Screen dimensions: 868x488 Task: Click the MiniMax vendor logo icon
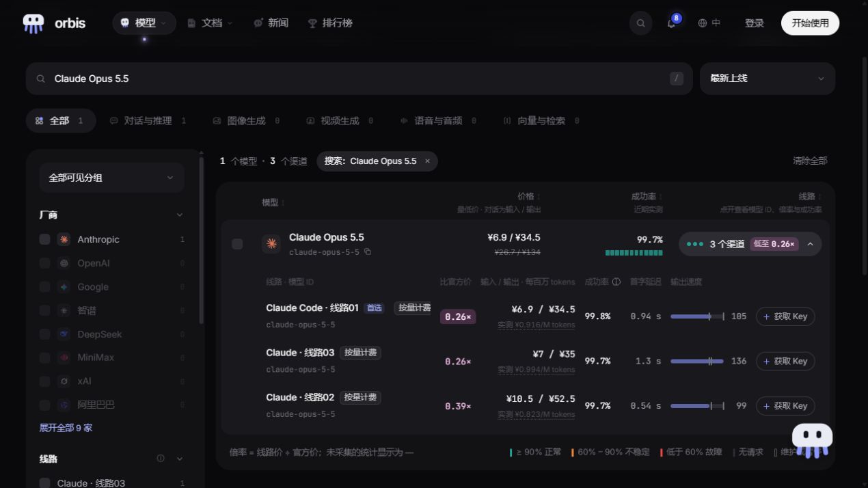click(64, 357)
